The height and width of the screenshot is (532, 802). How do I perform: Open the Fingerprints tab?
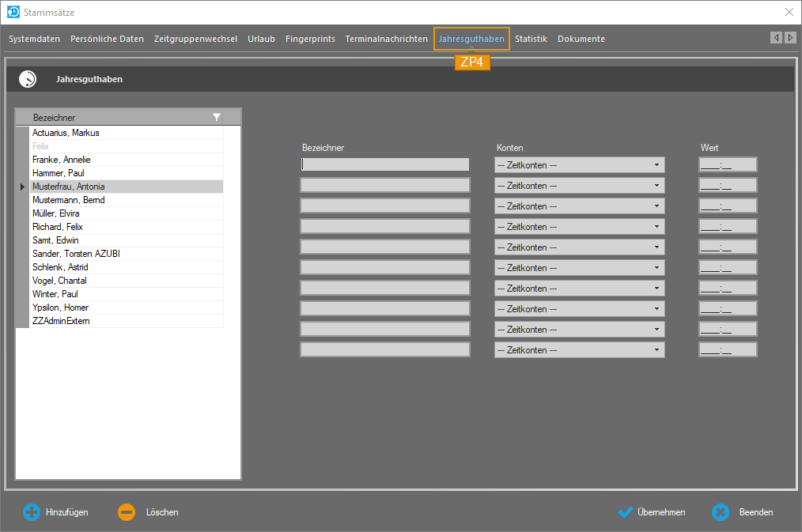[310, 39]
